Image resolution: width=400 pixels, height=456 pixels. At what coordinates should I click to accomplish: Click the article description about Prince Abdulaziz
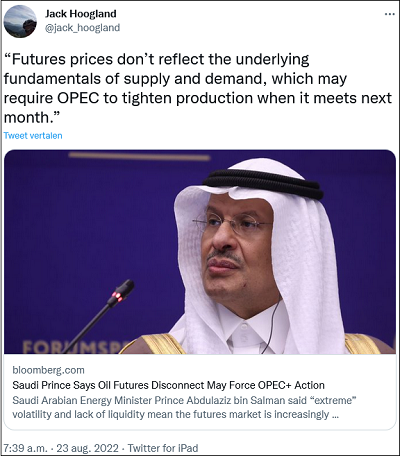[x=184, y=407]
